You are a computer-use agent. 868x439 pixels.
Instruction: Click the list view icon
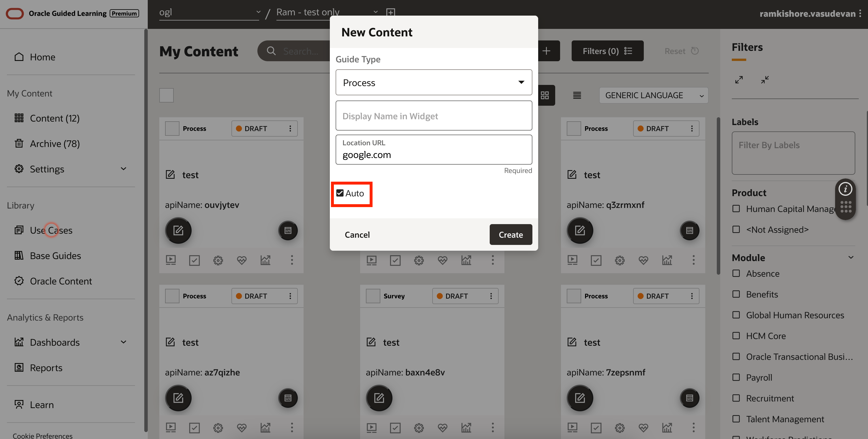pos(577,95)
